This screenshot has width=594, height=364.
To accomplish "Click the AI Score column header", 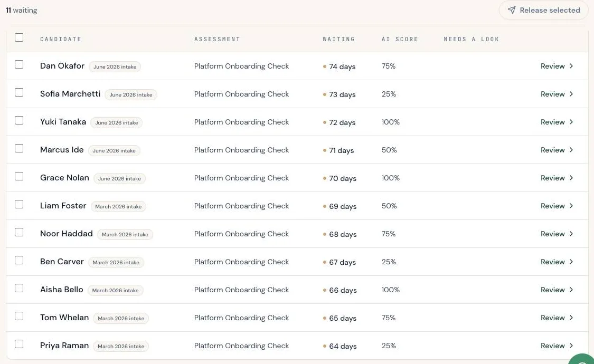I will click(400, 39).
